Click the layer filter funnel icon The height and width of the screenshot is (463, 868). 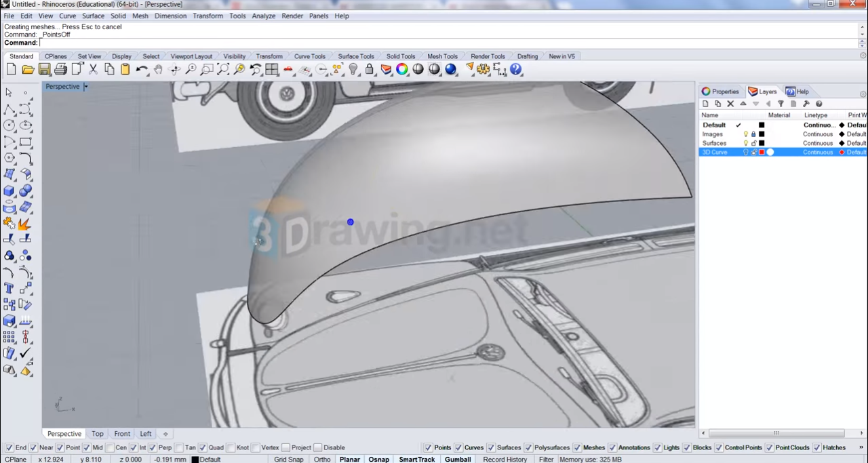[x=781, y=104]
